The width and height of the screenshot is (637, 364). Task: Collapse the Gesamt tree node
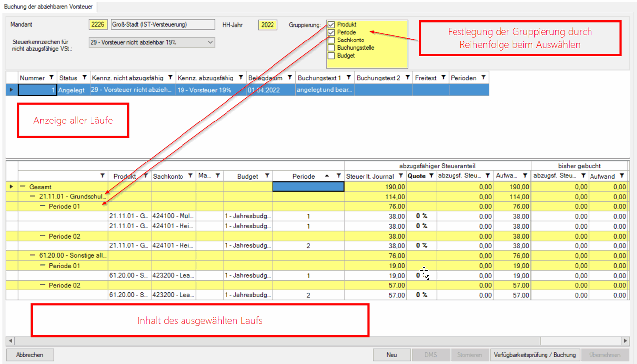click(23, 187)
